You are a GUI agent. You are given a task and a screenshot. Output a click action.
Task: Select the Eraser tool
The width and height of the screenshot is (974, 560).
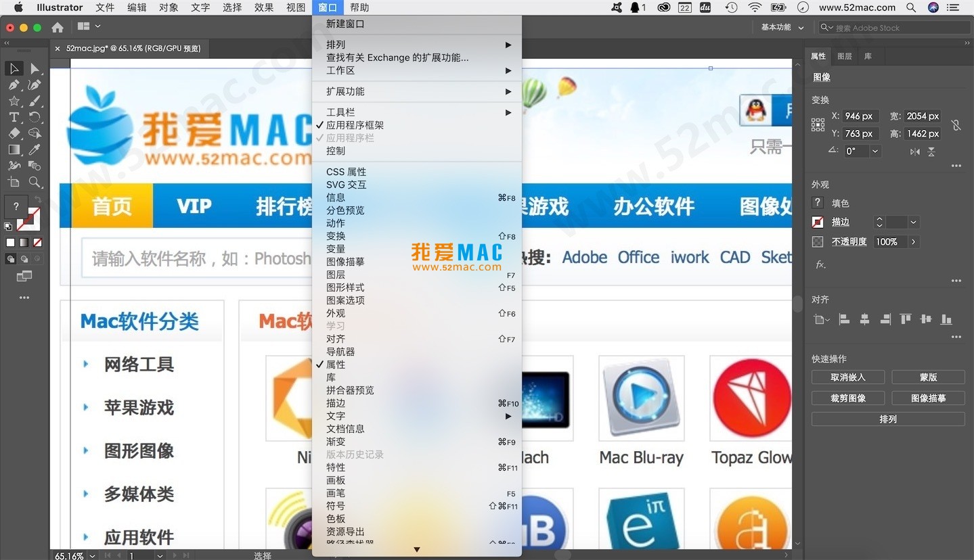click(x=14, y=134)
